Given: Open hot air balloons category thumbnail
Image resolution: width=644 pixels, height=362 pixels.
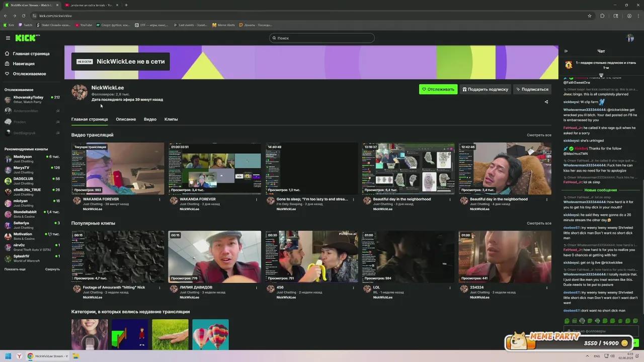Looking at the screenshot, I should point(210,334).
